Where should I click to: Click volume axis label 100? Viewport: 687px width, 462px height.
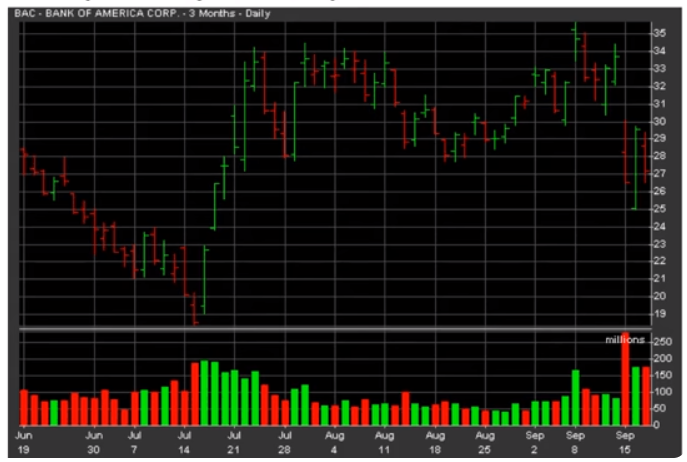click(x=662, y=391)
